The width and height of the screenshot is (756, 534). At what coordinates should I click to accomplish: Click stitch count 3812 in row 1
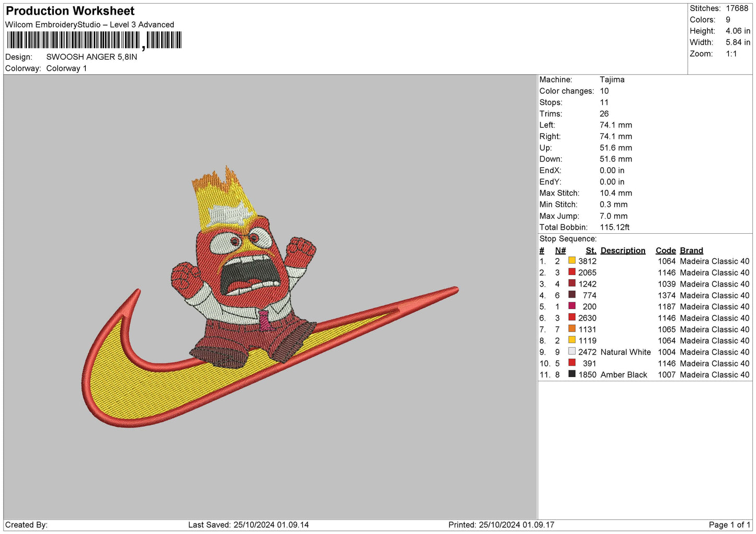[x=588, y=262]
